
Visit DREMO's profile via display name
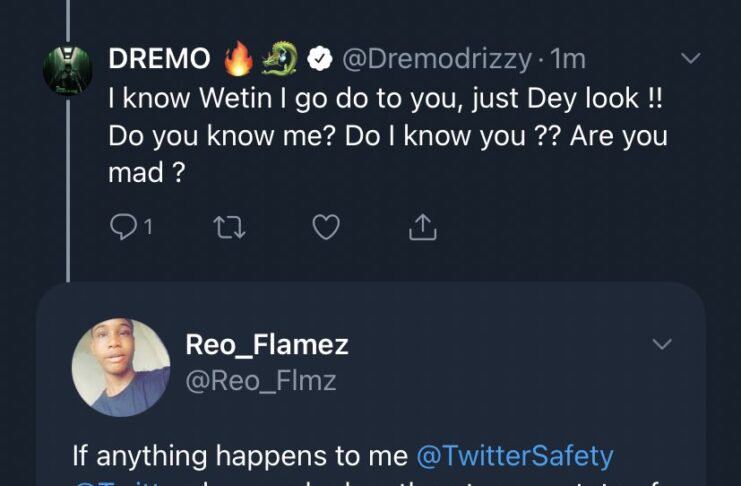point(159,60)
